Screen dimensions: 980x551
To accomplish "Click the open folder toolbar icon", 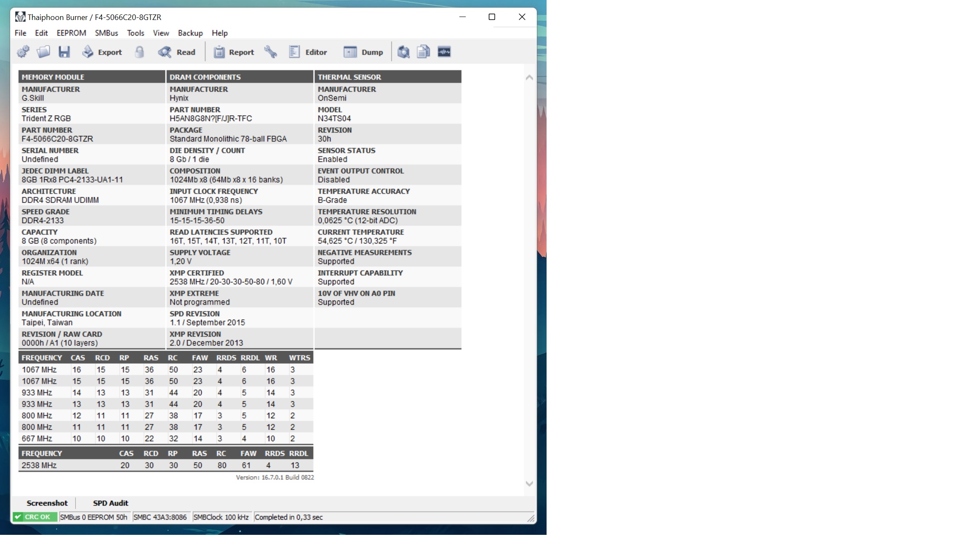I will click(43, 52).
